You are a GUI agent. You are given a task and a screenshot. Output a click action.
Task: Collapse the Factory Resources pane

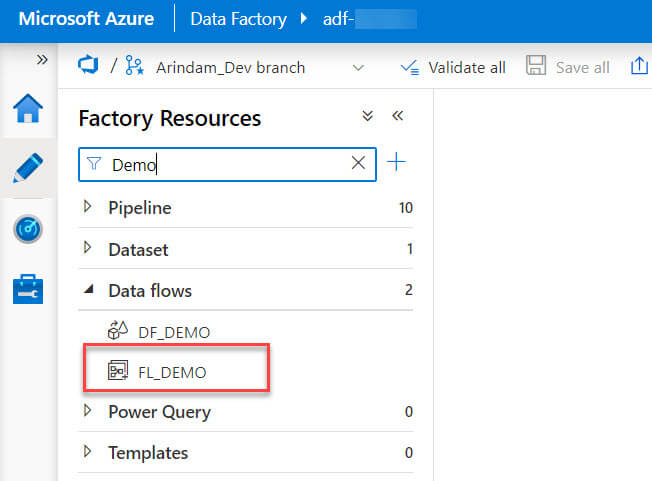[398, 117]
